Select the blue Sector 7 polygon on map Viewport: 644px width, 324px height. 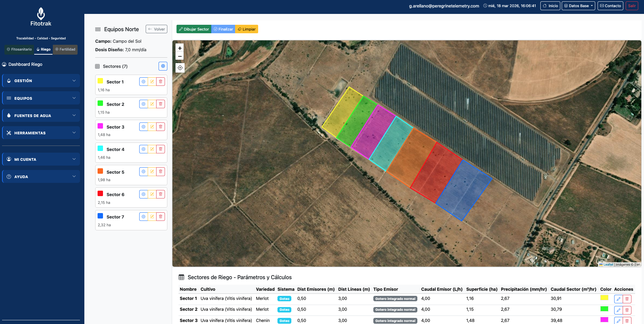pos(463,190)
